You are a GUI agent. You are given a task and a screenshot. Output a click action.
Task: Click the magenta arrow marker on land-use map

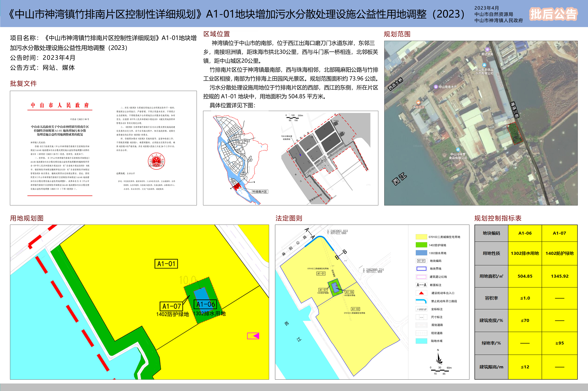pyautogui.click(x=253, y=336)
